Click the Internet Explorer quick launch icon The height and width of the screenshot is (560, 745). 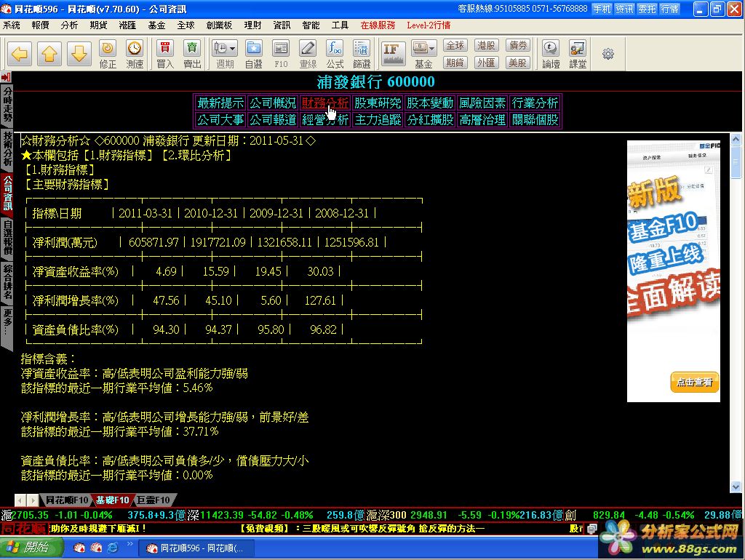(x=113, y=548)
